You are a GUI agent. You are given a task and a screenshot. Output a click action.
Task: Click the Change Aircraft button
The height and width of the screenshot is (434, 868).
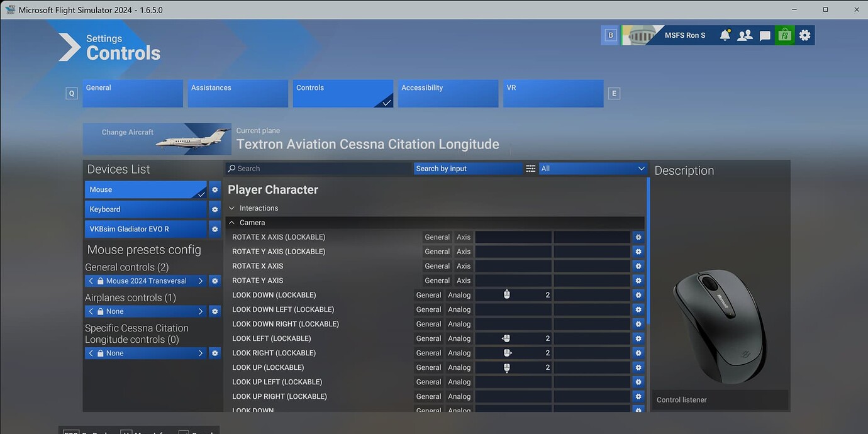tap(157, 139)
